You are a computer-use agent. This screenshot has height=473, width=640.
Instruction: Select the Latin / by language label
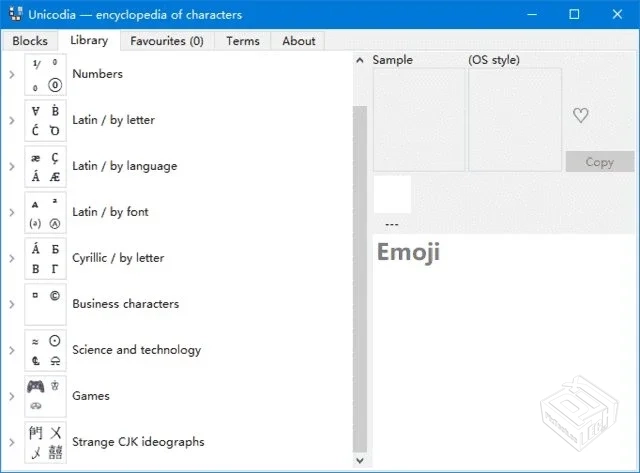tap(124, 166)
